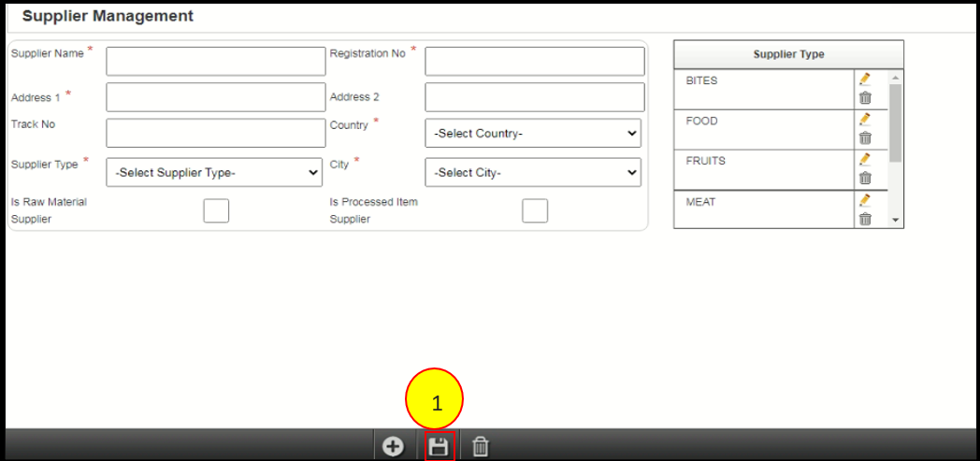Viewport: 980px width, 461px height.
Task: Delete the FRUITS supplier type
Action: [x=865, y=178]
